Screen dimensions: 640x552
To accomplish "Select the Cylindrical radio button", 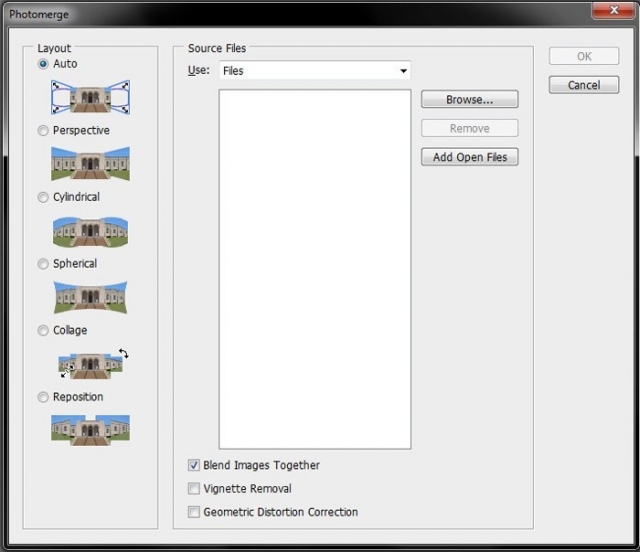I will click(43, 198).
